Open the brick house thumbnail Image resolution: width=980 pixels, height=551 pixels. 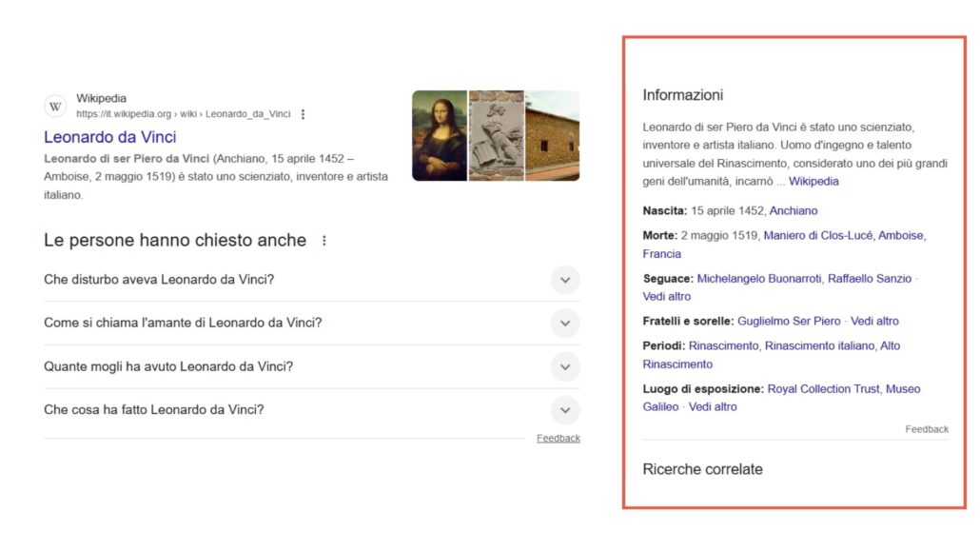coord(553,136)
